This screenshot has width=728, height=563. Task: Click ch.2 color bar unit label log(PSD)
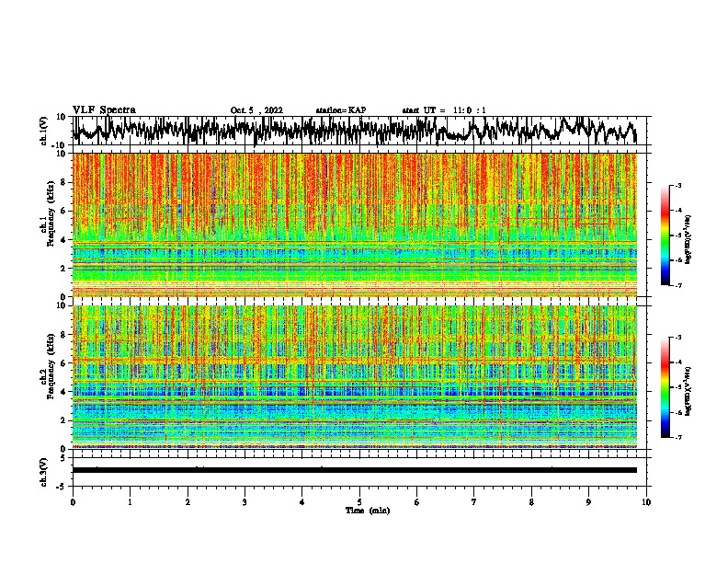pos(688,391)
